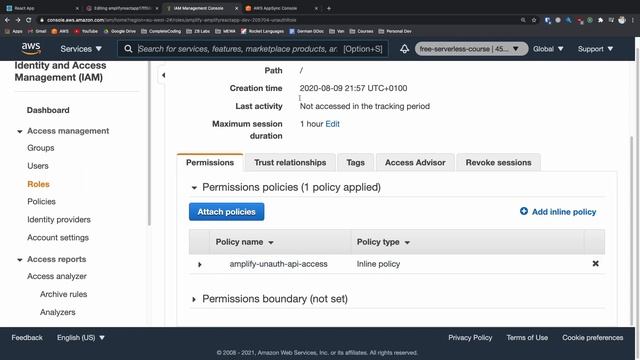Click the AWS logo home icon

[31, 49]
